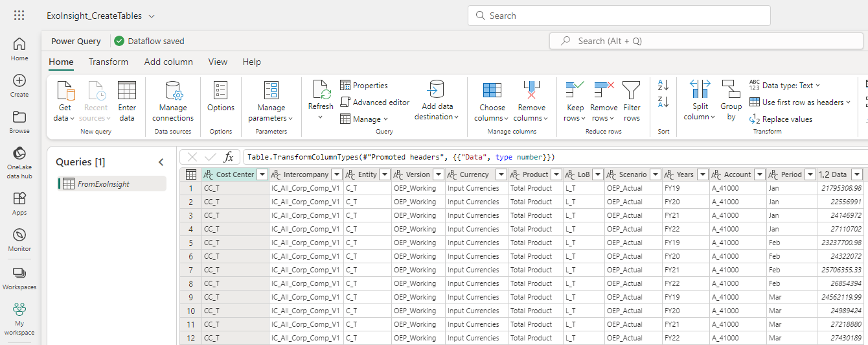Click the Enter data table icon
Viewport: 868px width, 345px height.
point(127,91)
